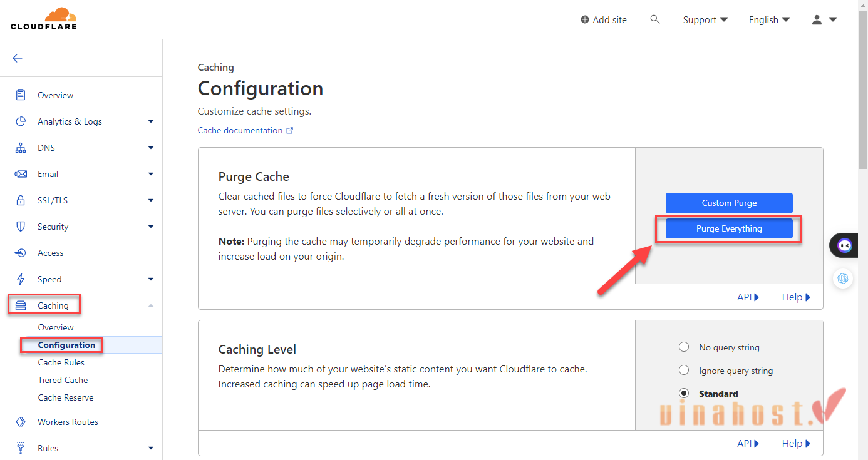Open Cache Rules in the sidebar

(61, 362)
